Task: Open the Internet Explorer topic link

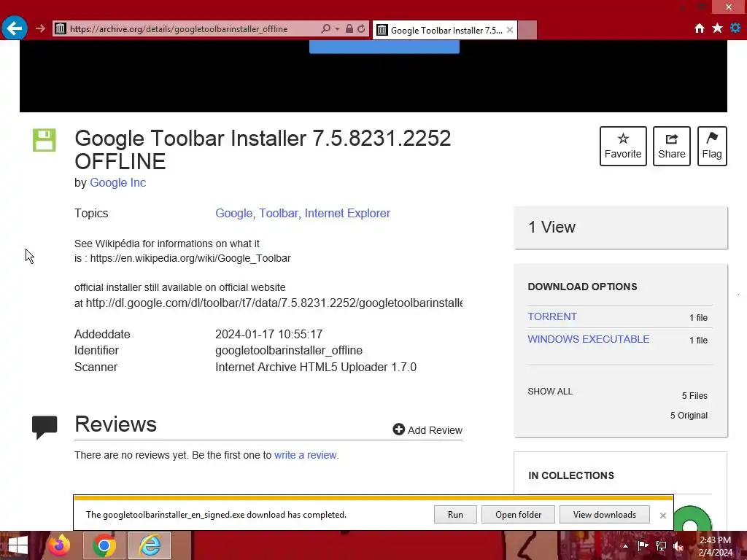Action: pyautogui.click(x=347, y=214)
